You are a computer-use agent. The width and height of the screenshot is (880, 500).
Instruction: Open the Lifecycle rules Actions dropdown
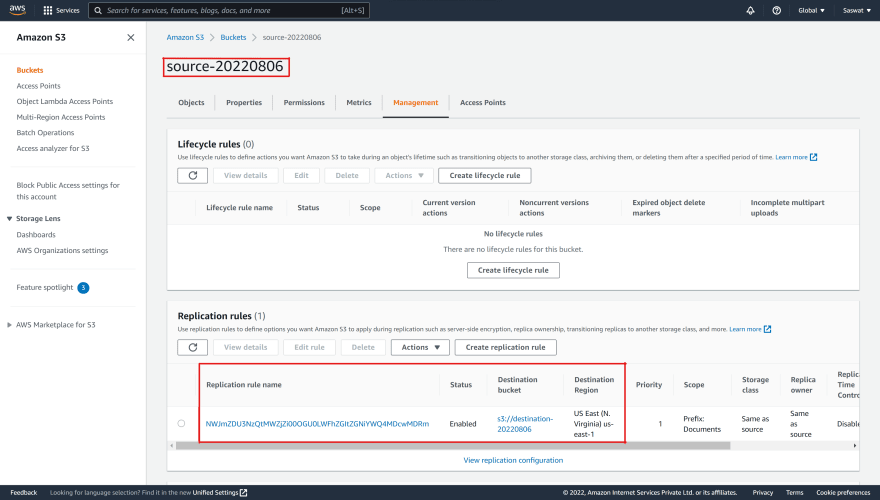point(404,176)
